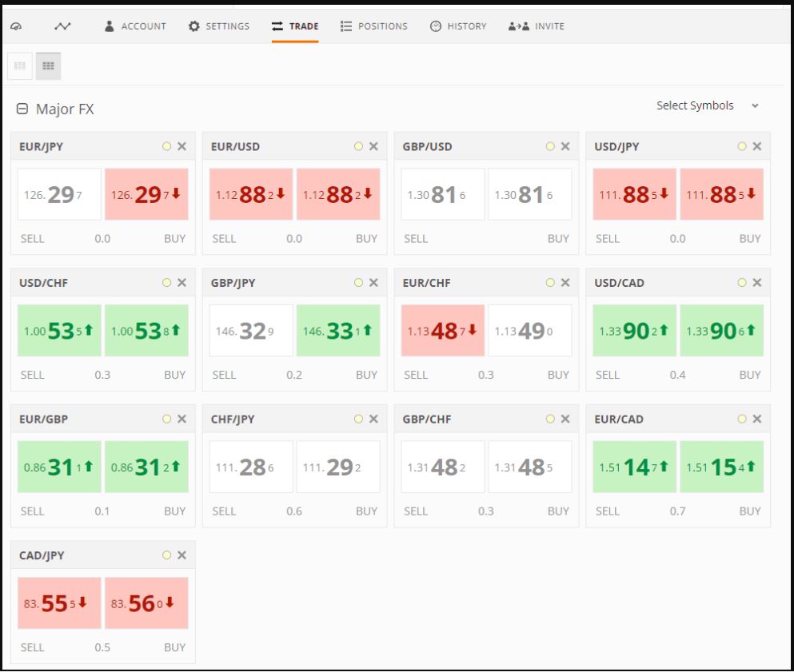Click the EUR/CHF red sell price 1.13487
Image resolution: width=794 pixels, height=672 pixels.
tap(443, 331)
